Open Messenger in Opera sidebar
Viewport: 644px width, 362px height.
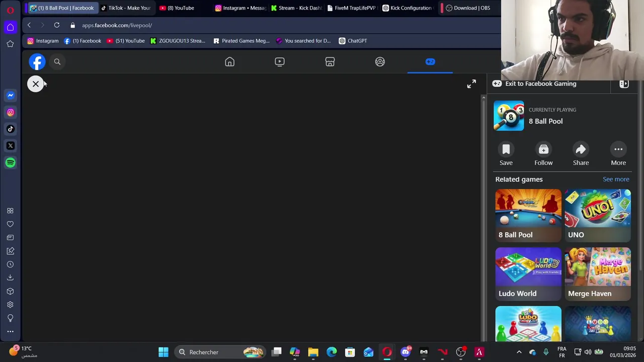(x=11, y=95)
